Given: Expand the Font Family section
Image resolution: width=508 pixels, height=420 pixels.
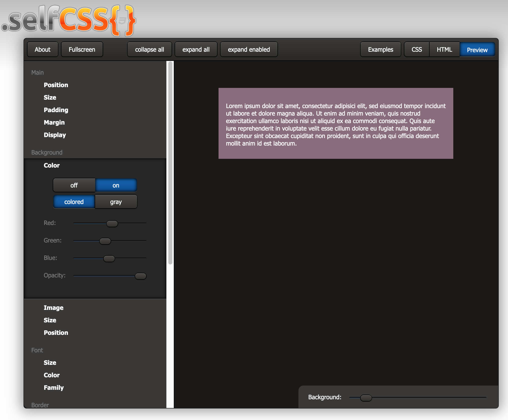Looking at the screenshot, I should pos(54,388).
